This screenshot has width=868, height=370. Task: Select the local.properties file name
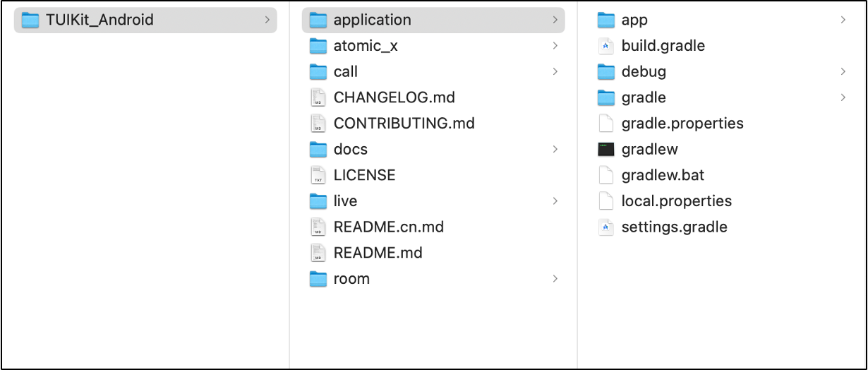[x=676, y=201]
